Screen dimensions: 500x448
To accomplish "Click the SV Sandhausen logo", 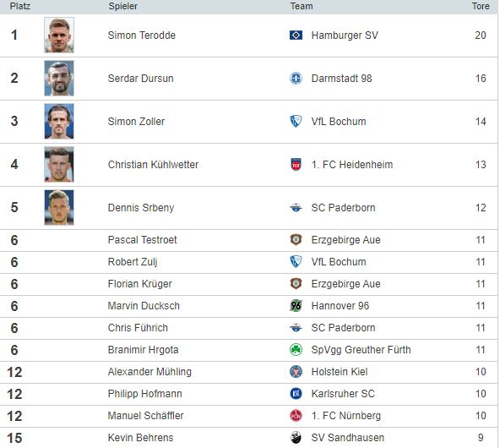I will (296, 438).
